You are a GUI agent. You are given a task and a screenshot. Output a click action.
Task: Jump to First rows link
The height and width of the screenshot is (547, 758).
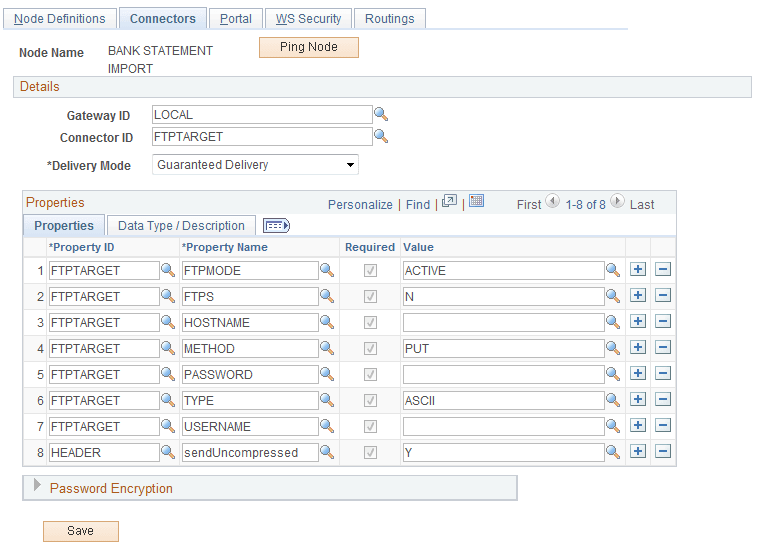coord(529,205)
